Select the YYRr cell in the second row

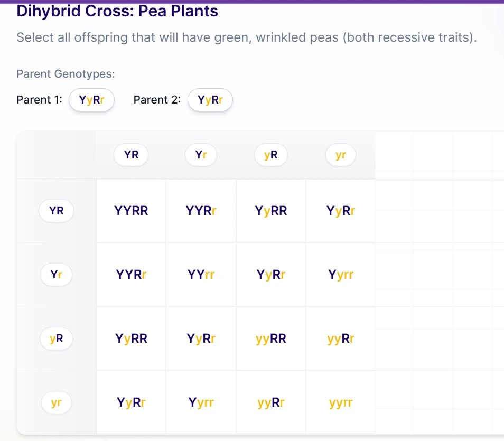point(130,274)
